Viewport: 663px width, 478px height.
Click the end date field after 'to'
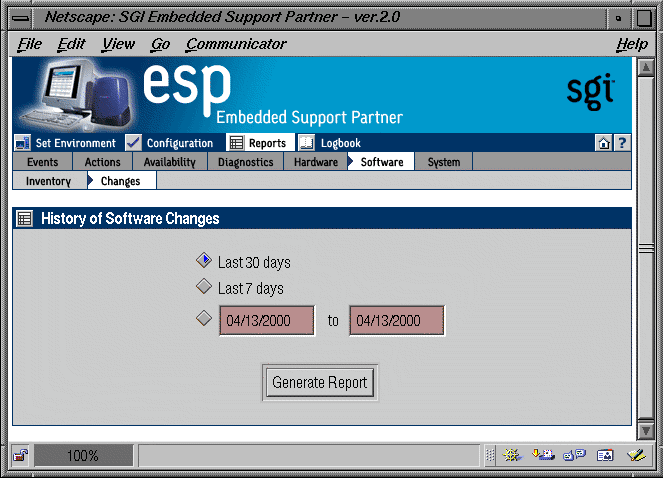(397, 321)
